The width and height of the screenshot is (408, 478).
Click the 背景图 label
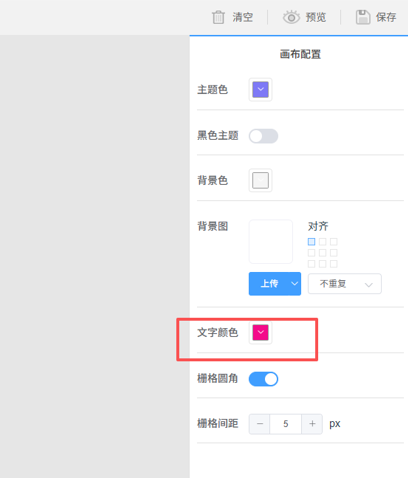pos(213,226)
